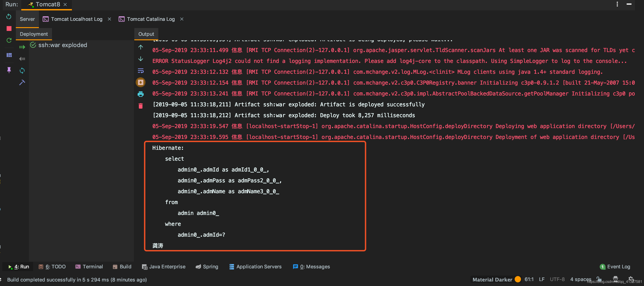Image resolution: width=644 pixels, height=286 pixels.
Task: Pin the Run tab with the pin icon
Action: click(9, 70)
